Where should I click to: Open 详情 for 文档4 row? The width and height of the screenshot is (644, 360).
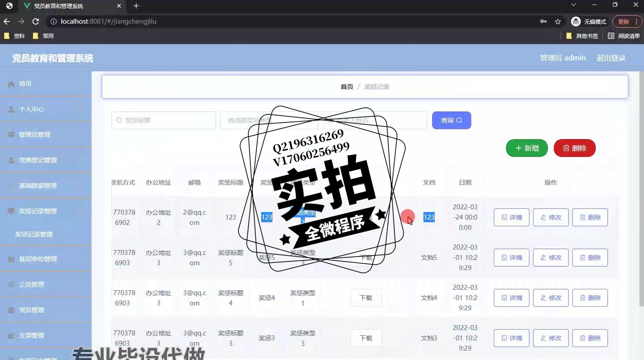tap(512, 298)
